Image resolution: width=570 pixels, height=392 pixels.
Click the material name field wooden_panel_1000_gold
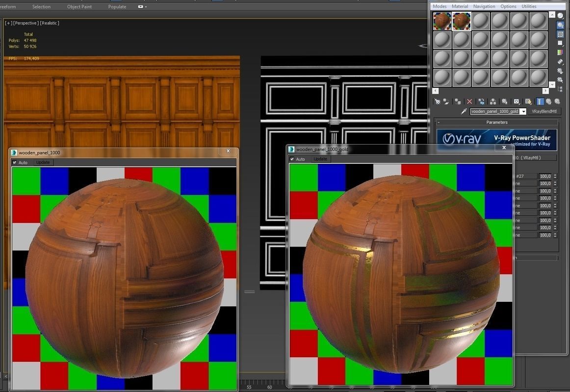(x=495, y=111)
